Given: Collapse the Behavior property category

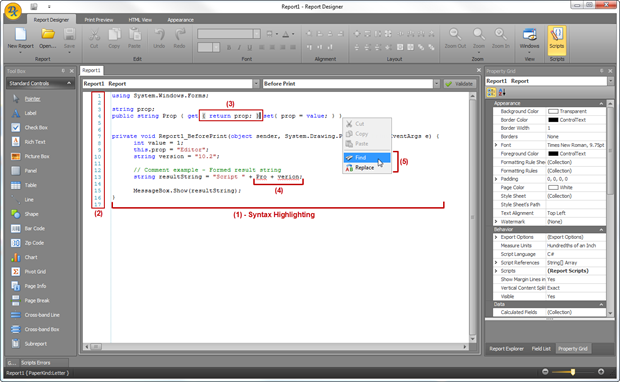Looking at the screenshot, I should [601, 229].
